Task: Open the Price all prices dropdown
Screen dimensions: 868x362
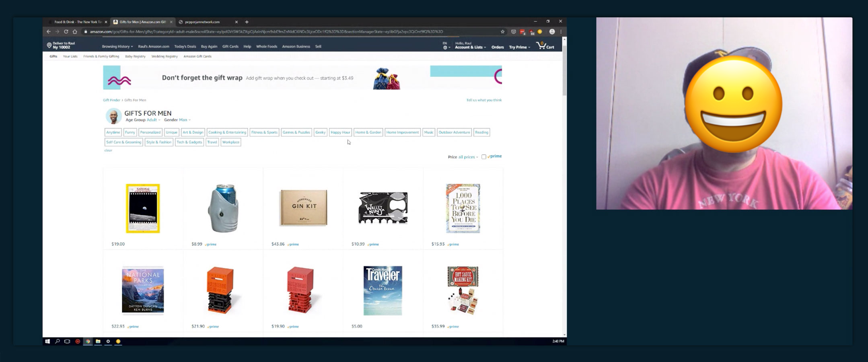Action: coord(468,157)
